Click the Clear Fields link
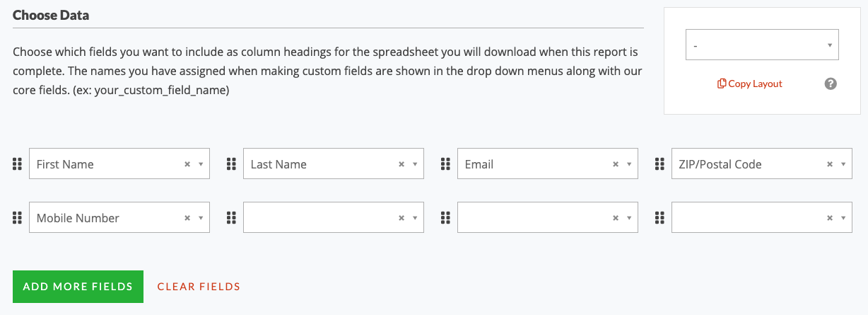 tap(199, 287)
